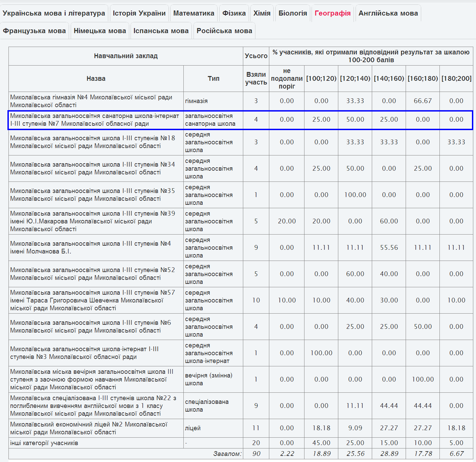Switch to the Російська мова tab
Viewport: 476px width, 462px height.
tap(224, 31)
